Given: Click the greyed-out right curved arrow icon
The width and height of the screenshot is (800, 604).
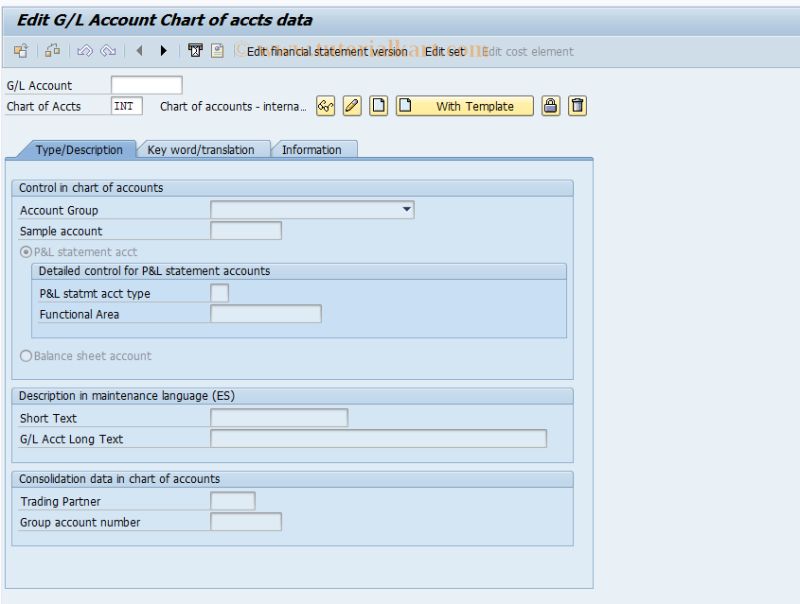Looking at the screenshot, I should 108,51.
